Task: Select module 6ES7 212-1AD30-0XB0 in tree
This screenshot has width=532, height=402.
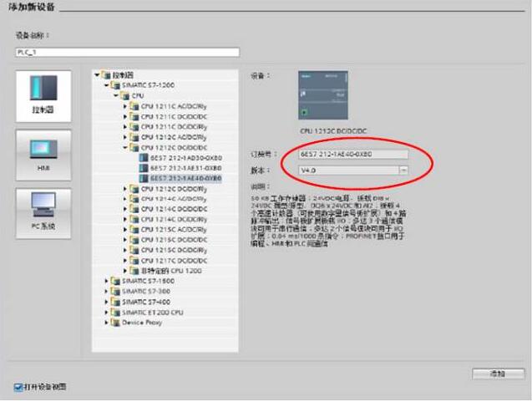Action: pyautogui.click(x=175, y=157)
